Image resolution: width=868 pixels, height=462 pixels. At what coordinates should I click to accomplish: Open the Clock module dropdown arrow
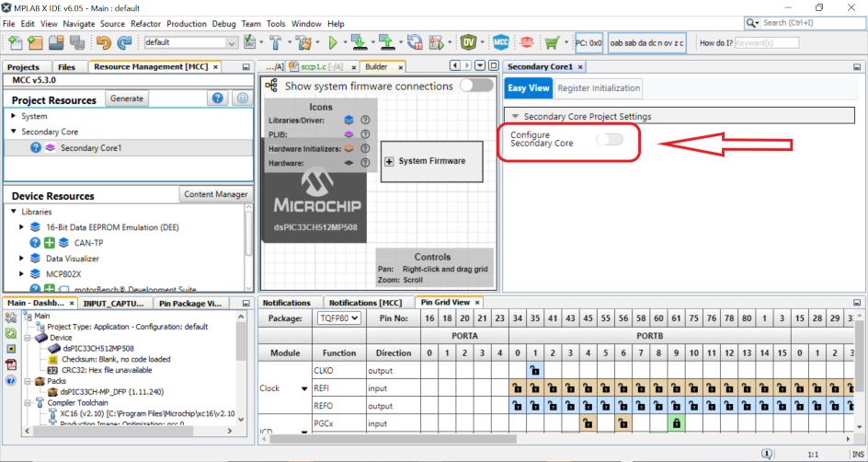coord(304,388)
